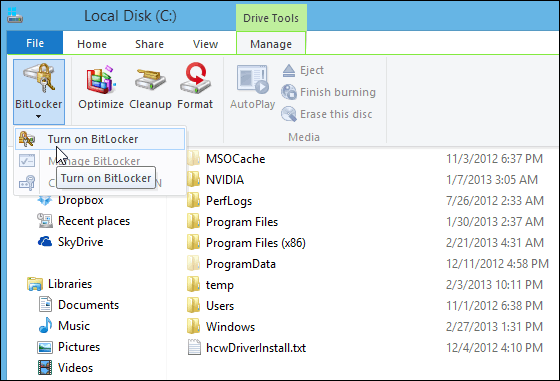Open Recent places in navigation pane

[x=94, y=221]
